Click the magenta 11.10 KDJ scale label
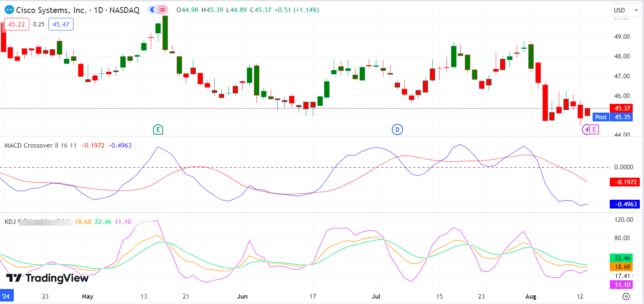Viewport: 644px width, 304px height. pyautogui.click(x=621, y=285)
